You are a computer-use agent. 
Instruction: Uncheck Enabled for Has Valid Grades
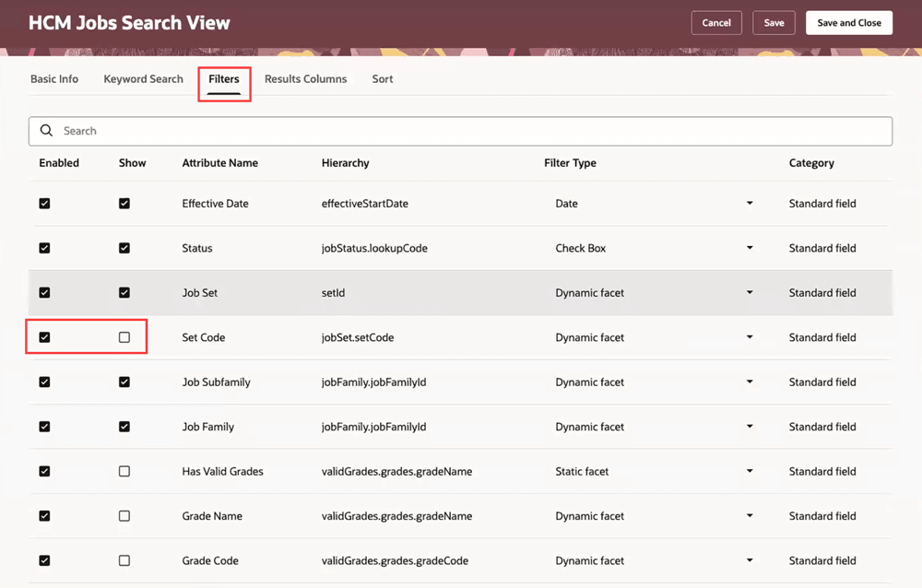44,472
